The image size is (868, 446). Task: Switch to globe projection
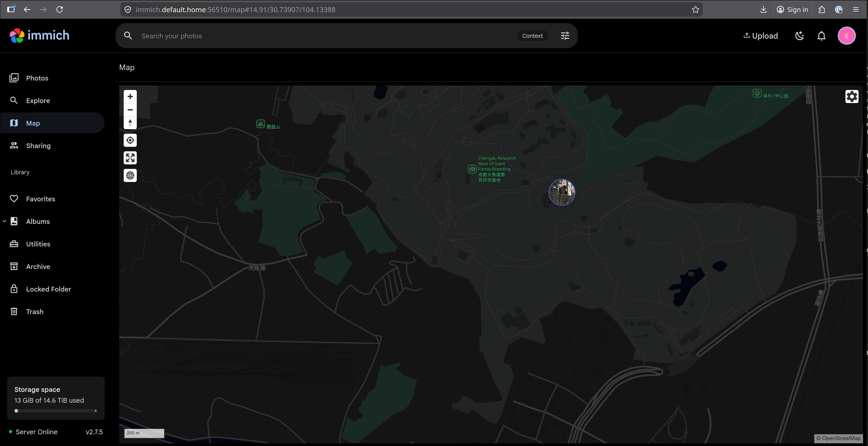(x=130, y=175)
